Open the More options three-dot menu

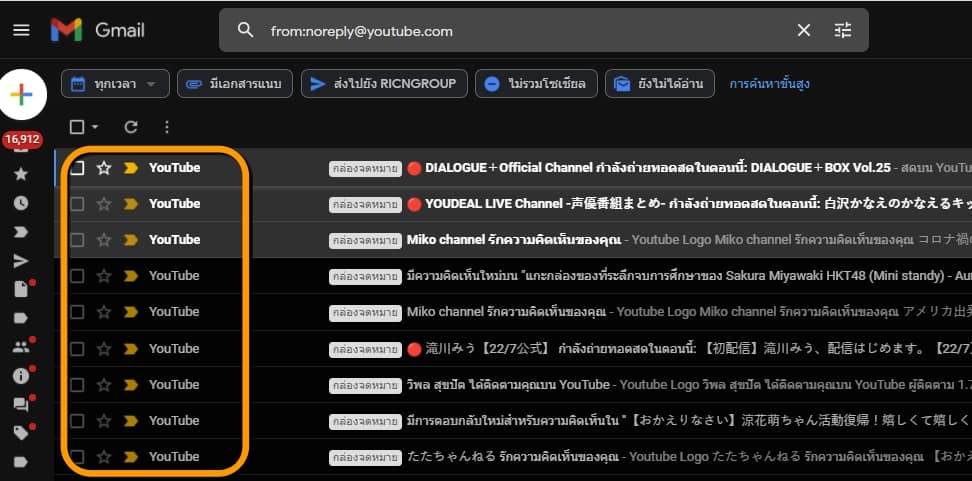(166, 127)
